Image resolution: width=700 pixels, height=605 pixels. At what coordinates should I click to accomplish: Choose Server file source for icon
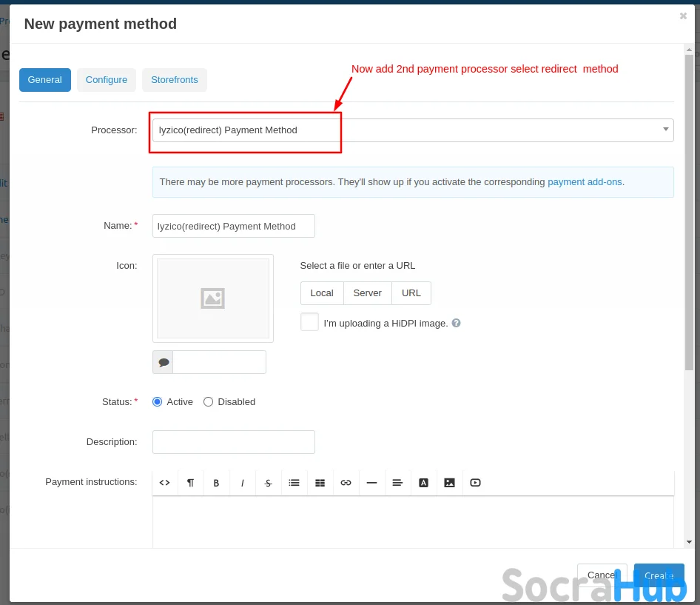click(x=368, y=293)
